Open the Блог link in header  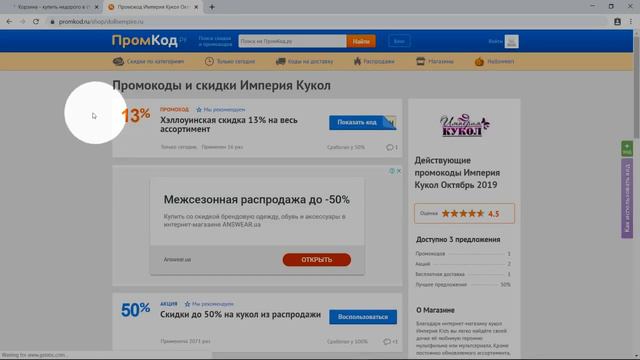coord(399,41)
